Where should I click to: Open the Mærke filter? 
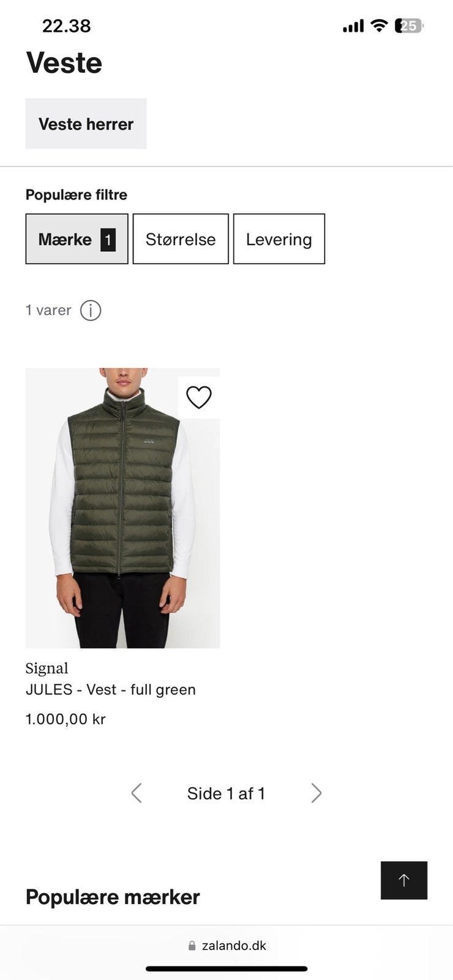(77, 239)
